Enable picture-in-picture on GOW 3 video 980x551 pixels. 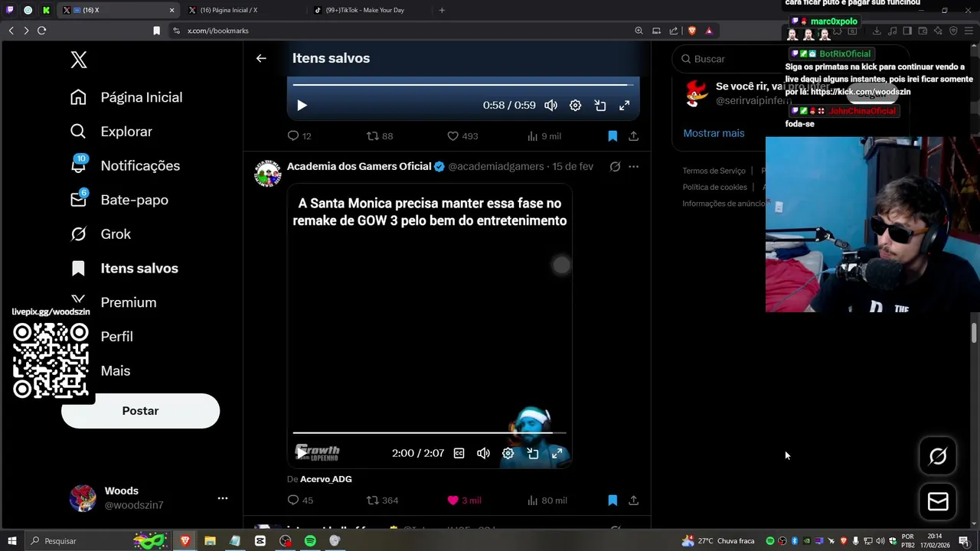pos(533,453)
